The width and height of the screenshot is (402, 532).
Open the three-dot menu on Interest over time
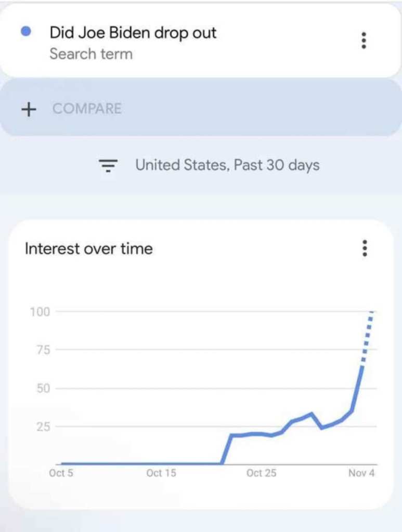tap(365, 248)
